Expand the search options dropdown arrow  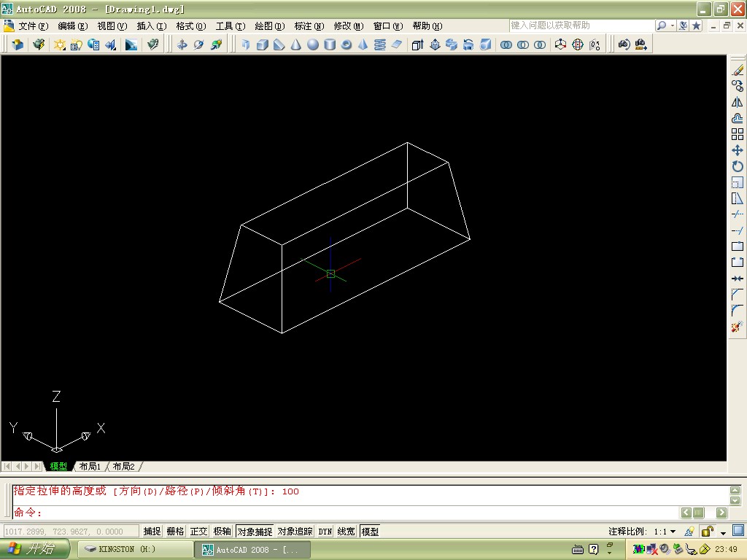coord(672,26)
